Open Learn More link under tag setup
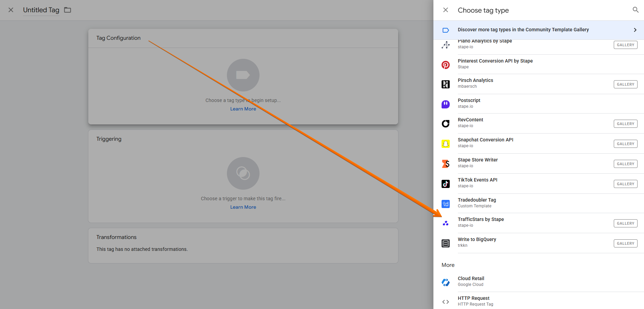The image size is (644, 309). pos(243,109)
